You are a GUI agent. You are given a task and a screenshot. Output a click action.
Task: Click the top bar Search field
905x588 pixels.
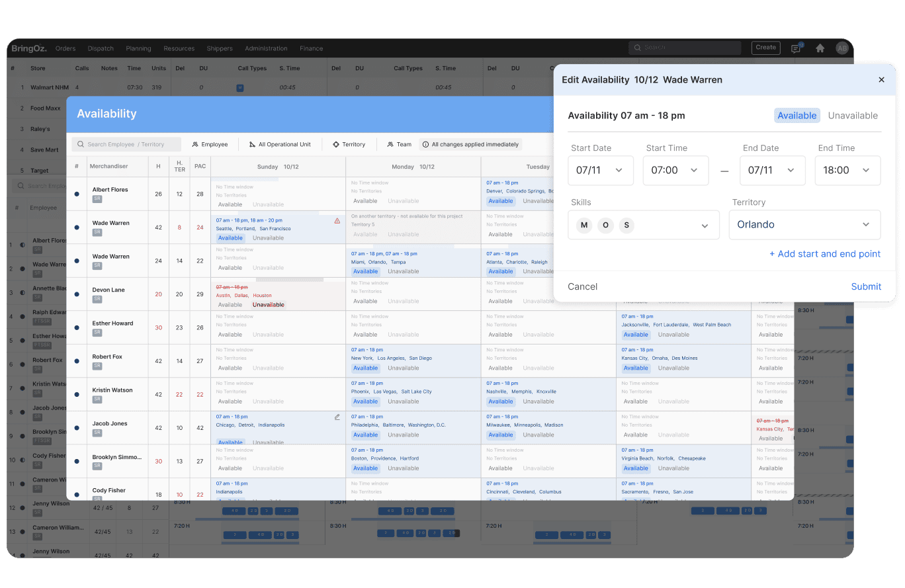tap(685, 48)
